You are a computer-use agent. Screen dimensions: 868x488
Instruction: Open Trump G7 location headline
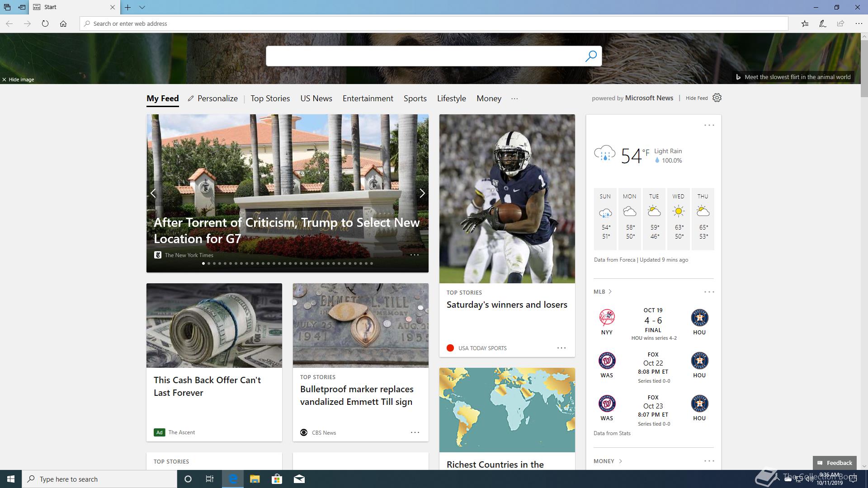coord(287,230)
